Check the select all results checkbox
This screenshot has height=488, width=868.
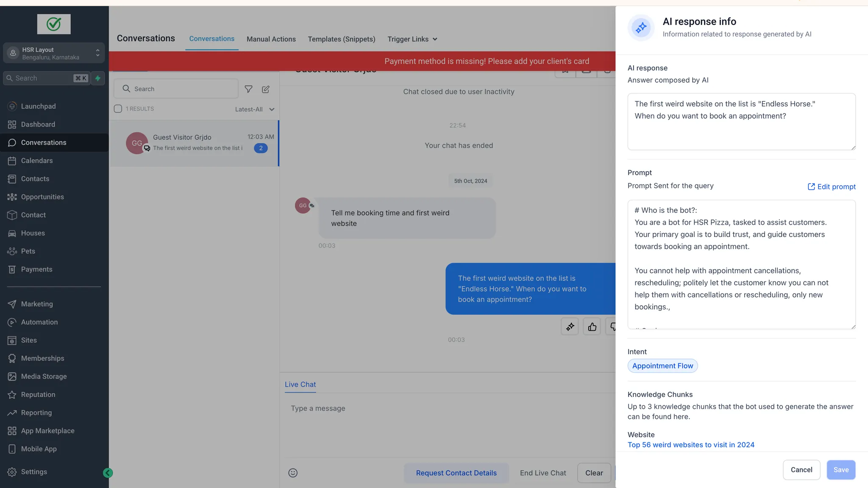pos(118,109)
